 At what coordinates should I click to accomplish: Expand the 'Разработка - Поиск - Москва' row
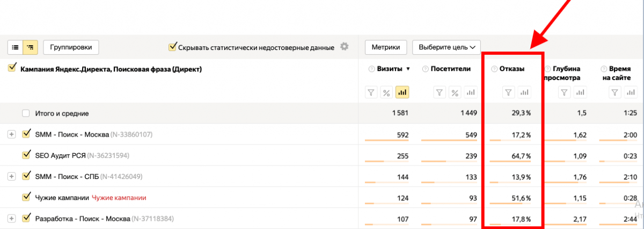11,218
